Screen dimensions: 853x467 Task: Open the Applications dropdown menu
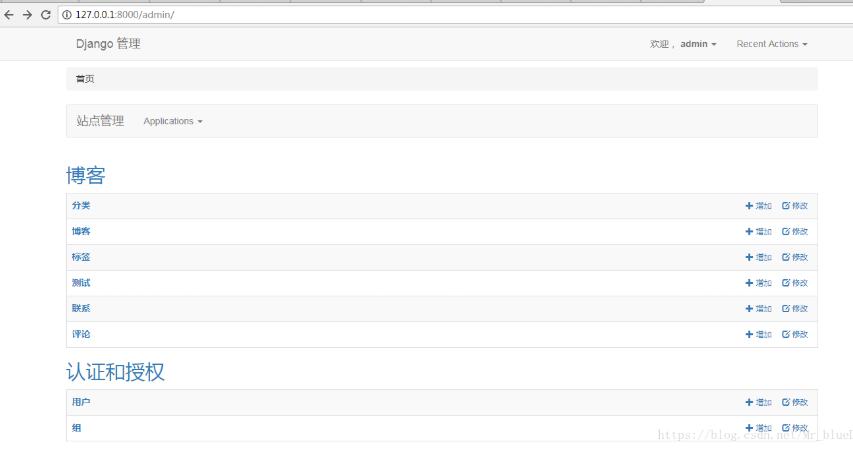click(x=172, y=121)
